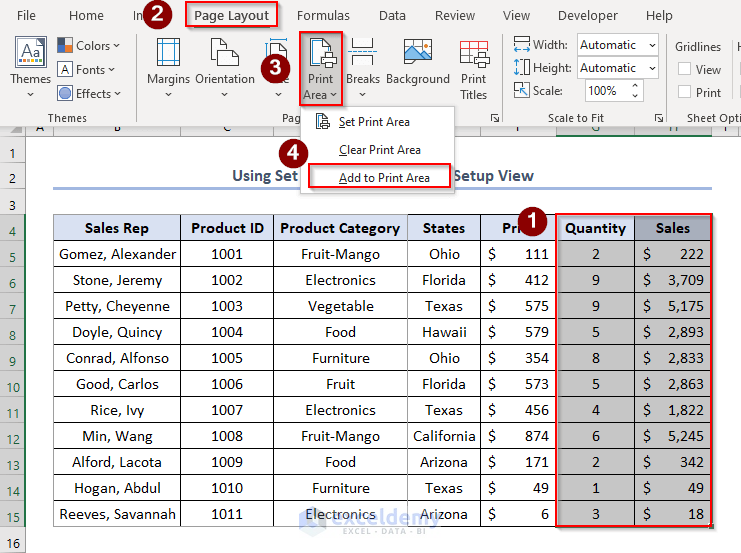Switch to the Home tab

click(x=86, y=16)
